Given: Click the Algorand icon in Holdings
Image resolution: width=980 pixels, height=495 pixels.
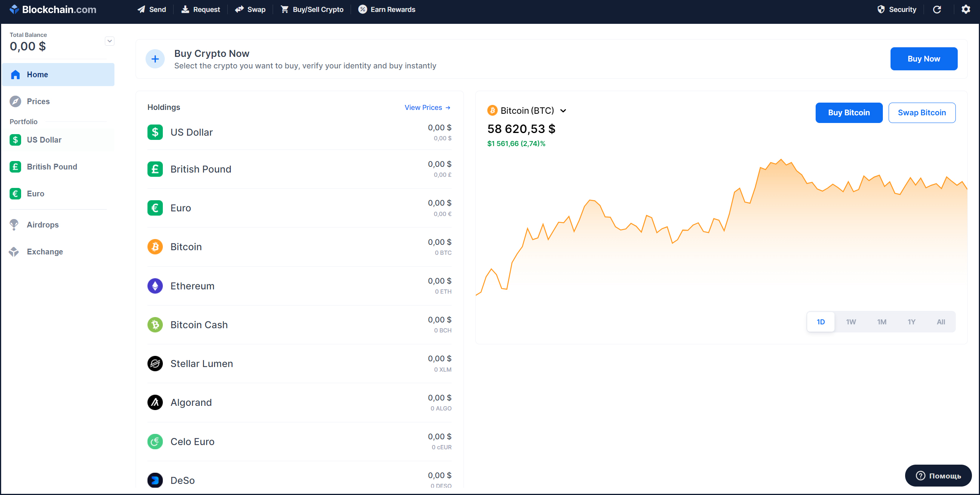Looking at the screenshot, I should click(x=155, y=402).
